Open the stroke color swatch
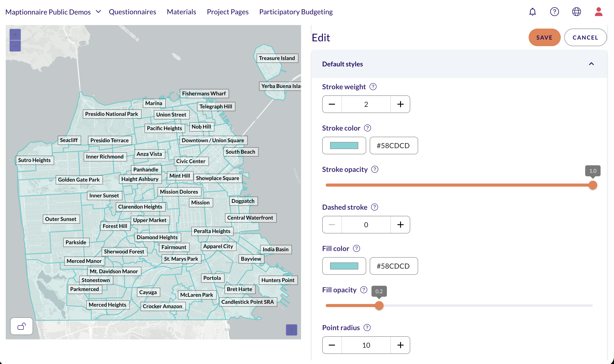Image resolution: width=614 pixels, height=364 pixels. pyautogui.click(x=344, y=146)
